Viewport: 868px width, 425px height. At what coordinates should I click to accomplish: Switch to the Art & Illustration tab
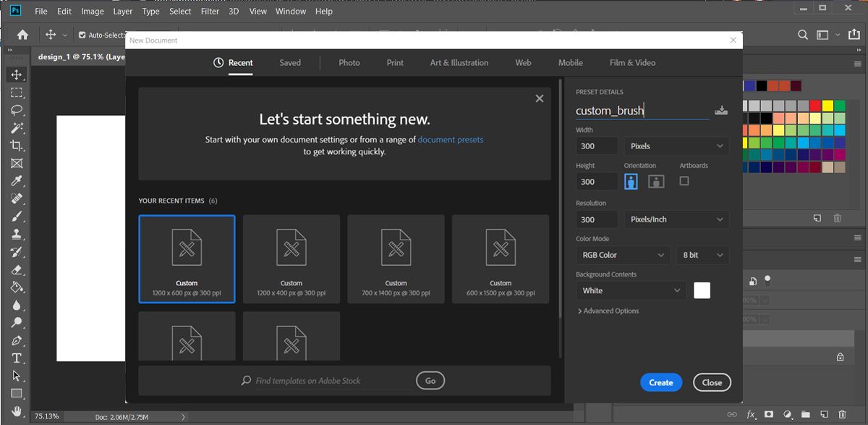click(459, 63)
